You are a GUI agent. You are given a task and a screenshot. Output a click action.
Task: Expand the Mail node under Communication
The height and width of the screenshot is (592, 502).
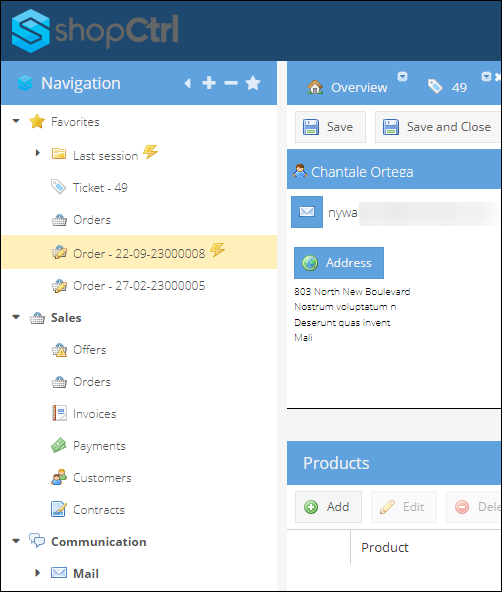[37, 573]
